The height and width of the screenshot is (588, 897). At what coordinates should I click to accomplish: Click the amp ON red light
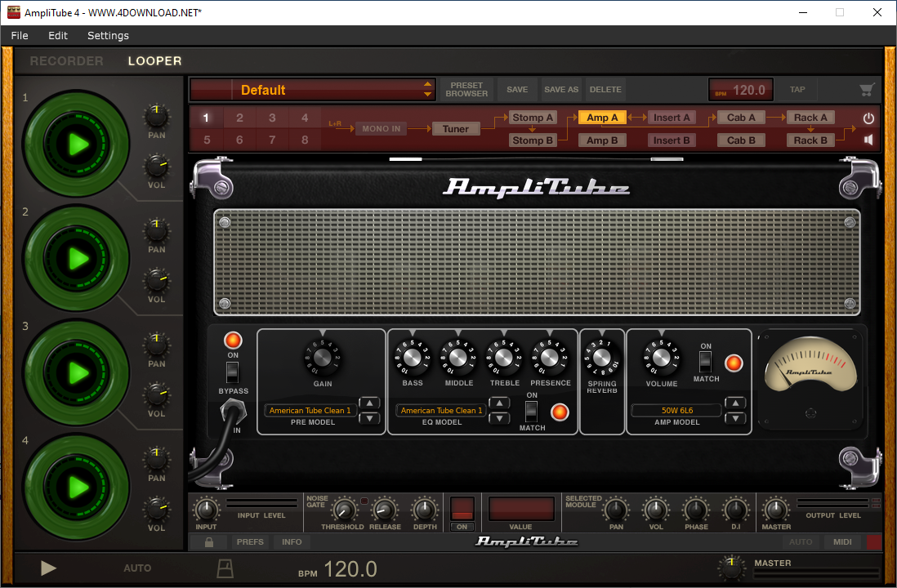(233, 341)
